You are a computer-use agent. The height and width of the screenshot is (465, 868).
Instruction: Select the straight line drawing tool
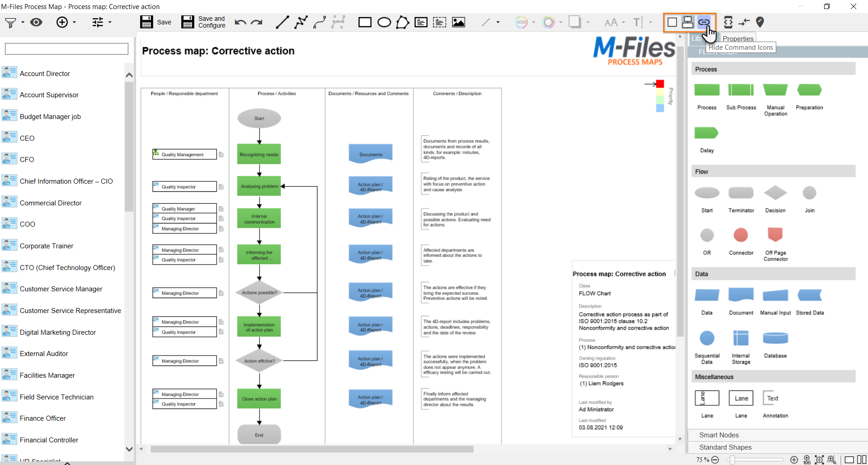[282, 22]
